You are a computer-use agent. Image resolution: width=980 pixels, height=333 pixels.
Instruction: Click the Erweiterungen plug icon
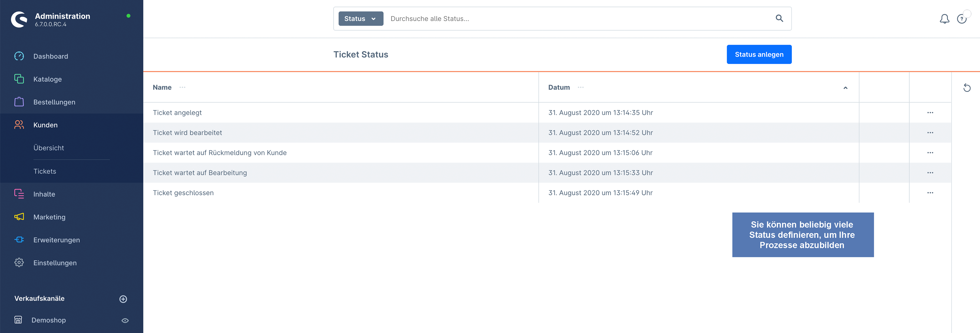point(19,240)
